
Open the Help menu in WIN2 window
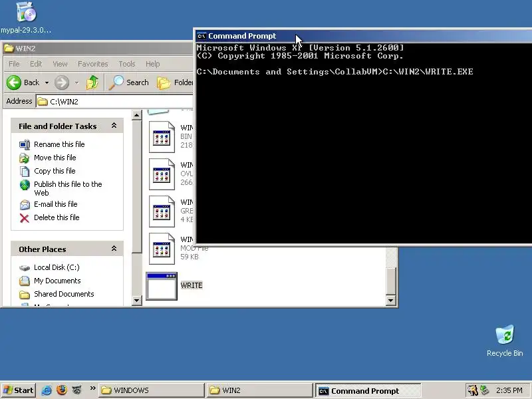153,64
